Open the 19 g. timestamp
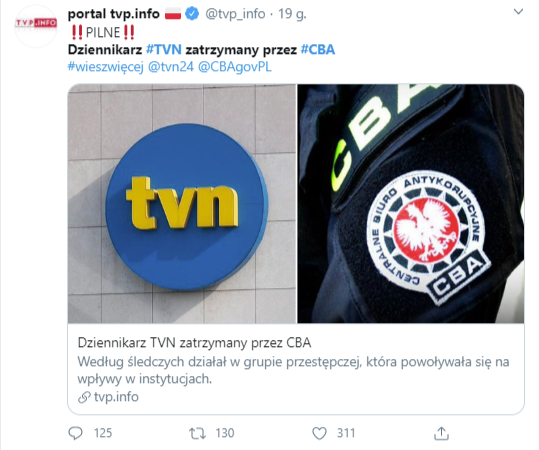 click(292, 14)
